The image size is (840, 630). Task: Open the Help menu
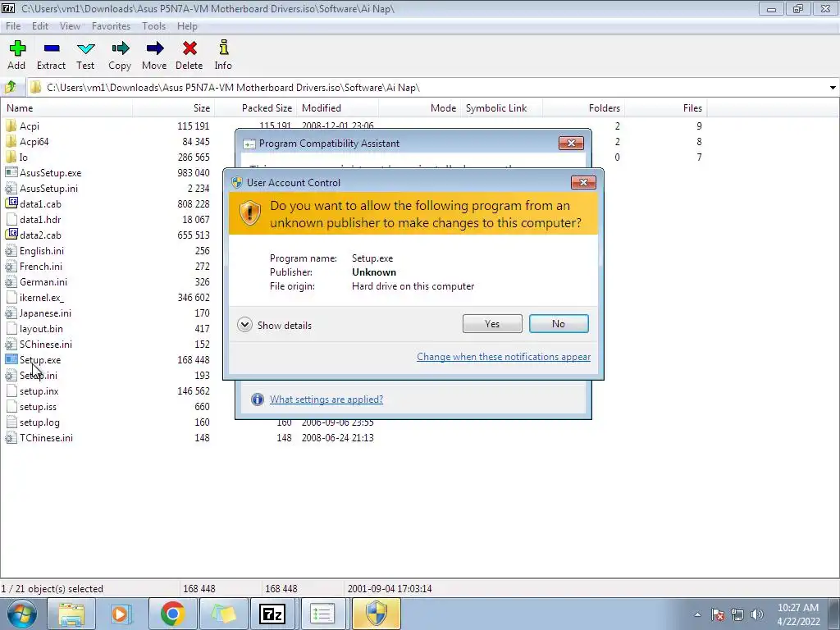[x=188, y=25]
